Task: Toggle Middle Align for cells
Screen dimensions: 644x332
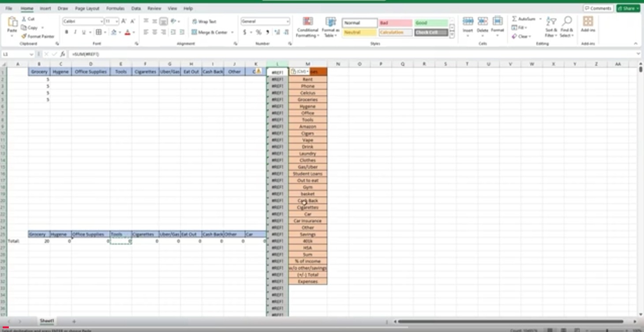Action: pyautogui.click(x=155, y=21)
